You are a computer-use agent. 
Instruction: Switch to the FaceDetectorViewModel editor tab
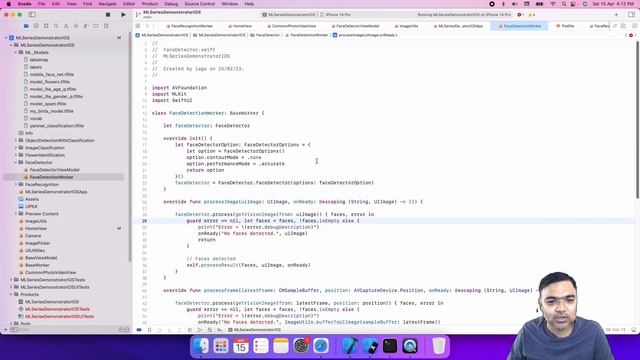click(x=355, y=26)
